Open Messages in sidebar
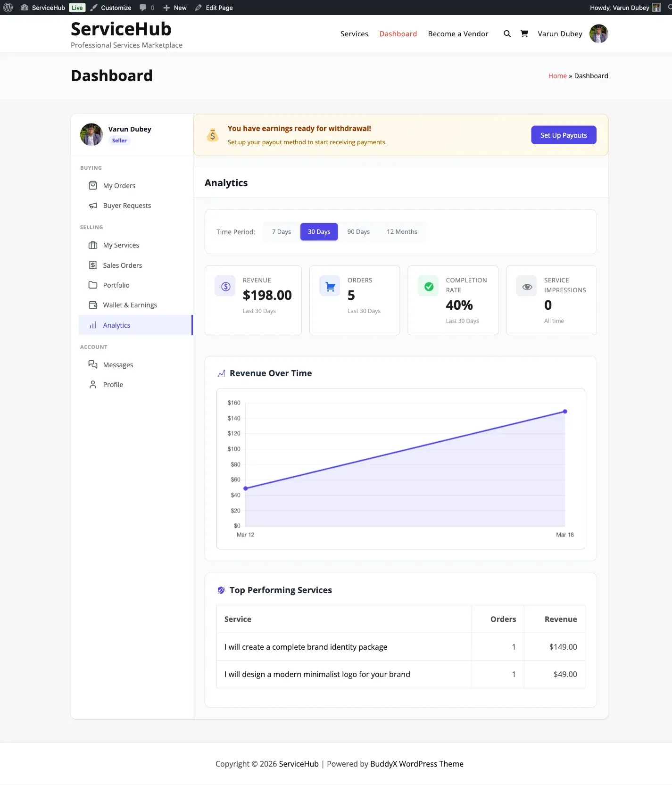 click(136, 365)
